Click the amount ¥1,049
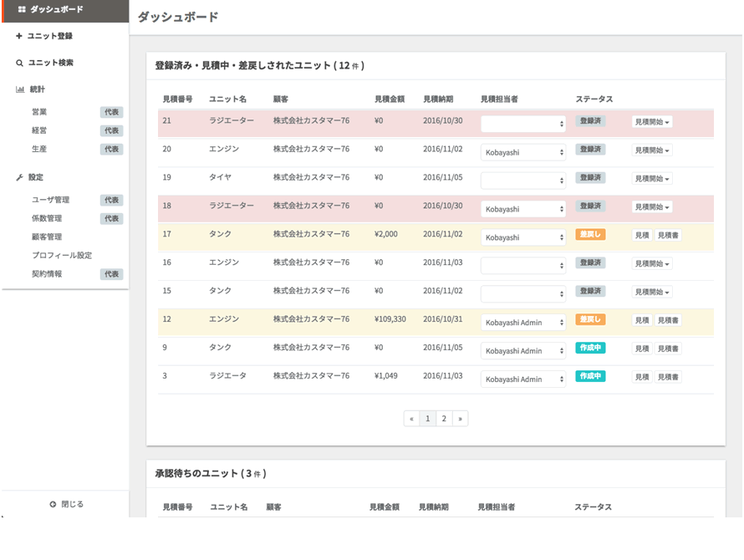This screenshot has height=560, width=744. click(x=385, y=376)
